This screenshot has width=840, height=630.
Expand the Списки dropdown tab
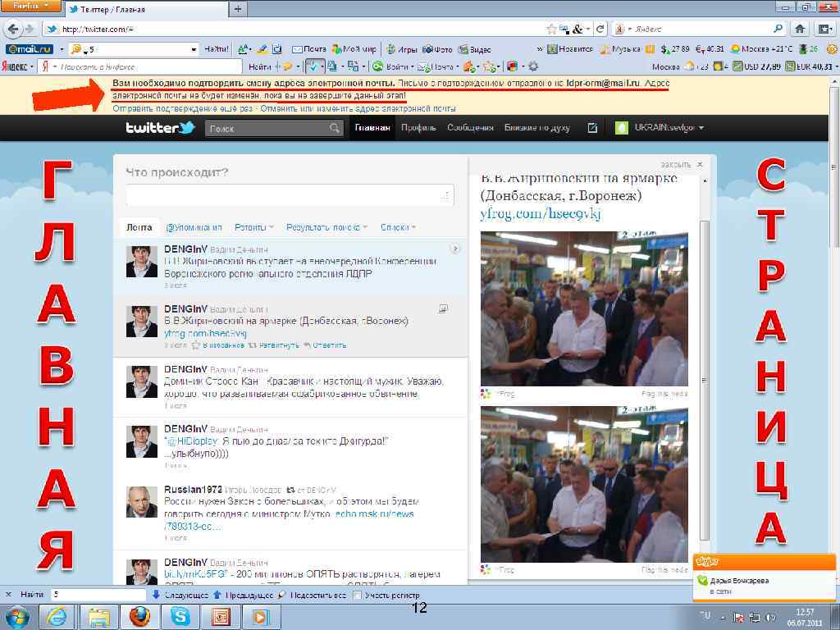click(x=399, y=227)
